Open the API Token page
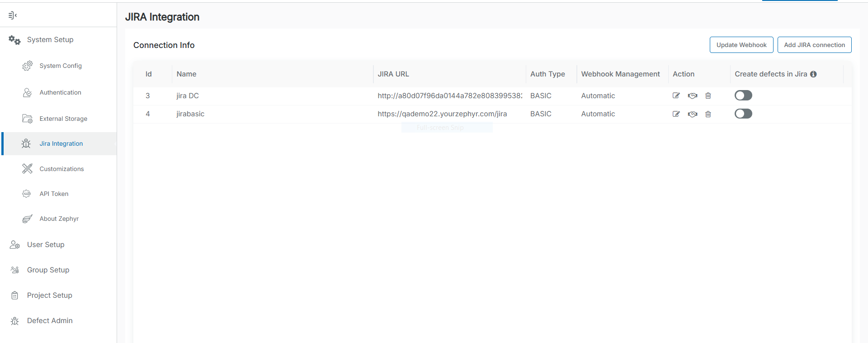 point(54,194)
